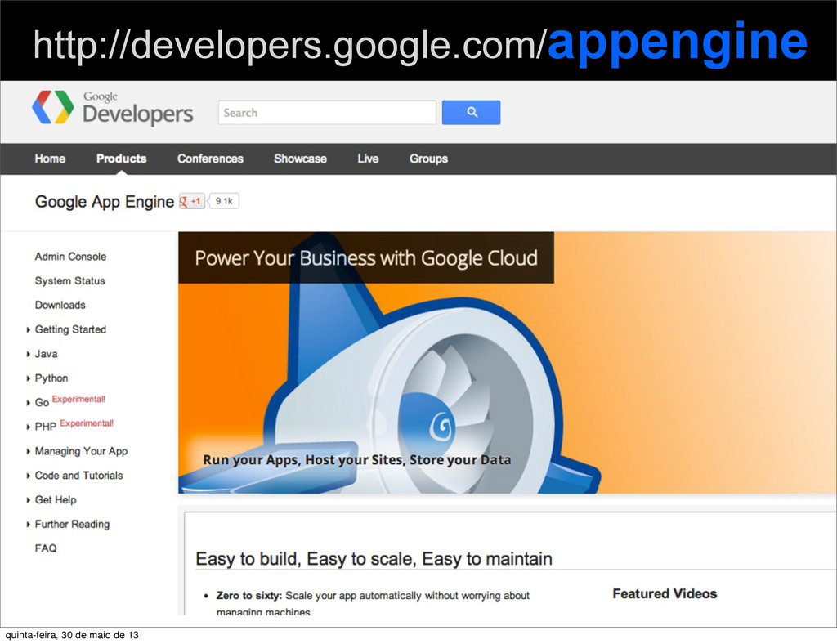Expand the Getting Started section arrow
The width and height of the screenshot is (837, 644).
(29, 330)
